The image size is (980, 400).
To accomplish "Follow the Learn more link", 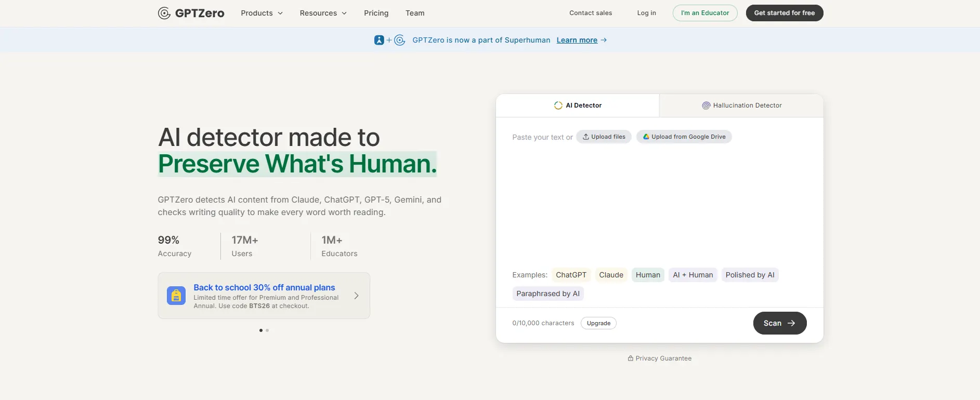I will 577,40.
